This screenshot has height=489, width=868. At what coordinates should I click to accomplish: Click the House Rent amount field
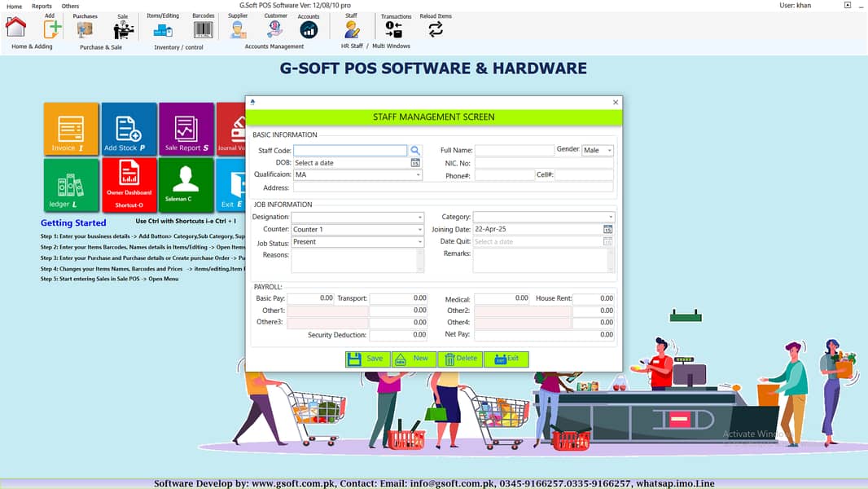594,298
